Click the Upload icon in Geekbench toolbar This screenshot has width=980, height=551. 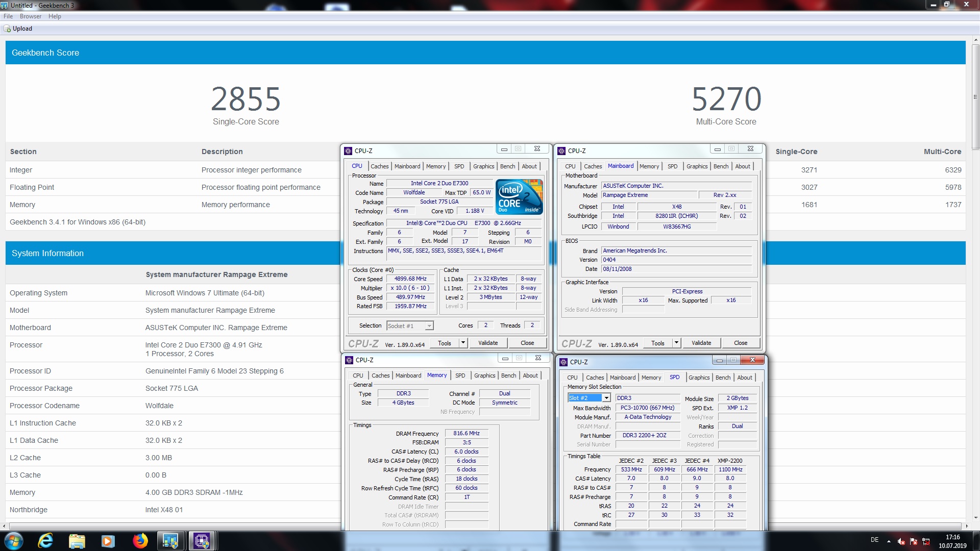click(x=7, y=29)
